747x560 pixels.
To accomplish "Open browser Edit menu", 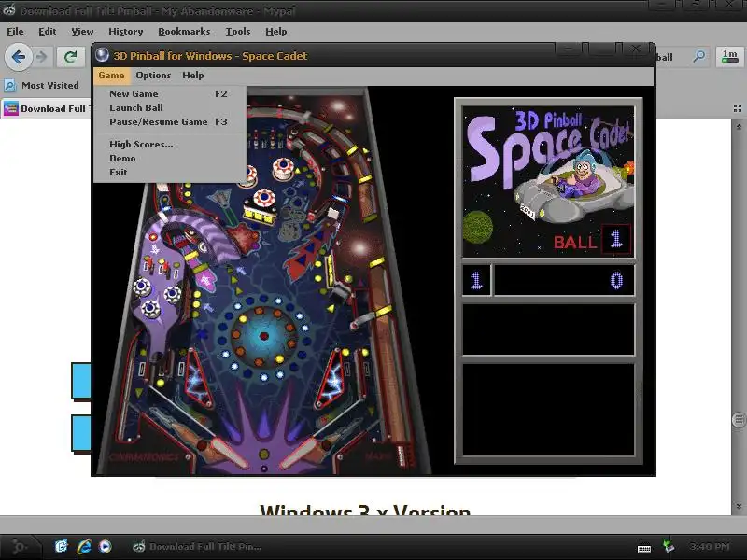I will 48,32.
